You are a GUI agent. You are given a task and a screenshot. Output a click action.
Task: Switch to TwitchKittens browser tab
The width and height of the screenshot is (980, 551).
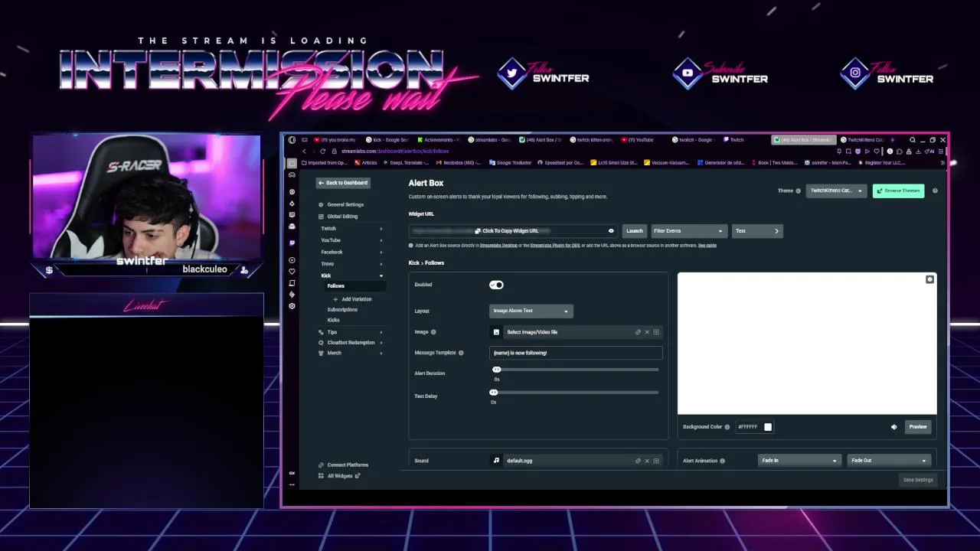[862, 140]
